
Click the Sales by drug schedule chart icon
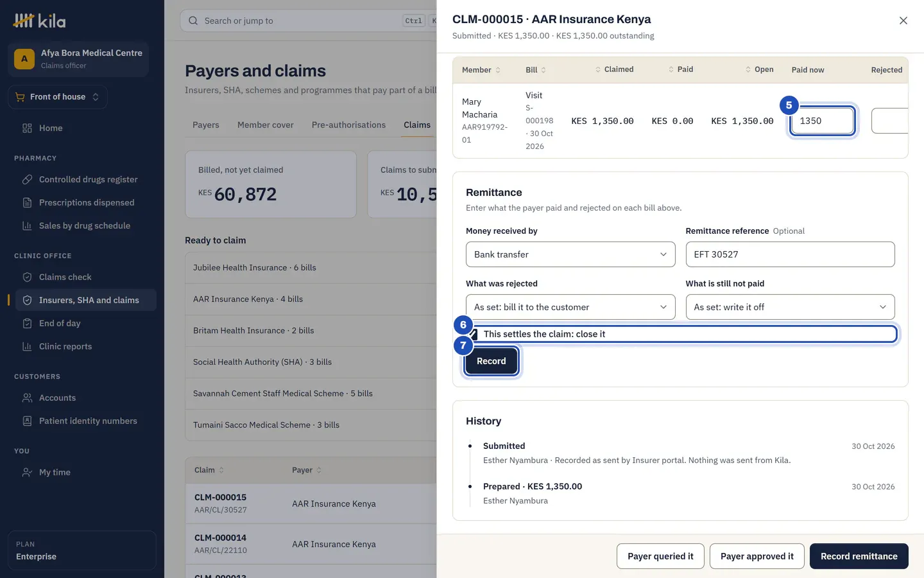(27, 225)
